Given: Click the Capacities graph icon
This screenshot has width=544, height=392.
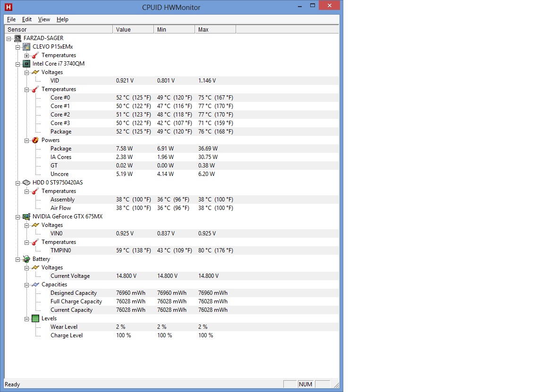Looking at the screenshot, I should click(x=35, y=284).
